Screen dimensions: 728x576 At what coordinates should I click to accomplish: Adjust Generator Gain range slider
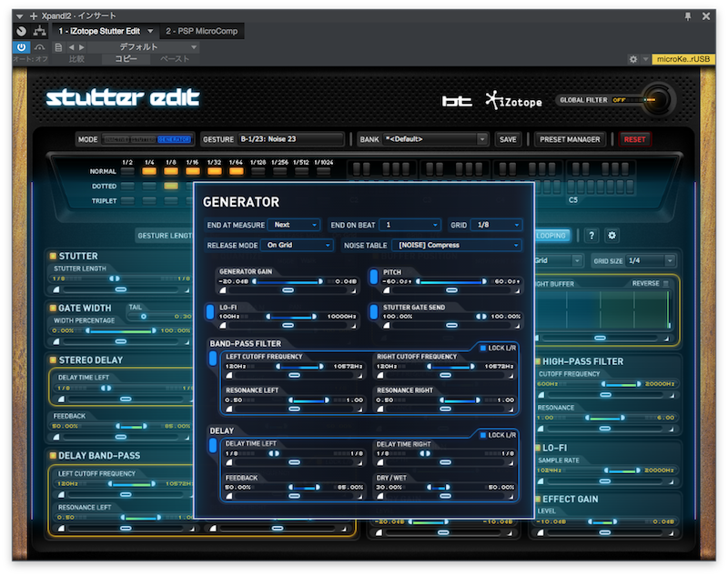click(288, 281)
